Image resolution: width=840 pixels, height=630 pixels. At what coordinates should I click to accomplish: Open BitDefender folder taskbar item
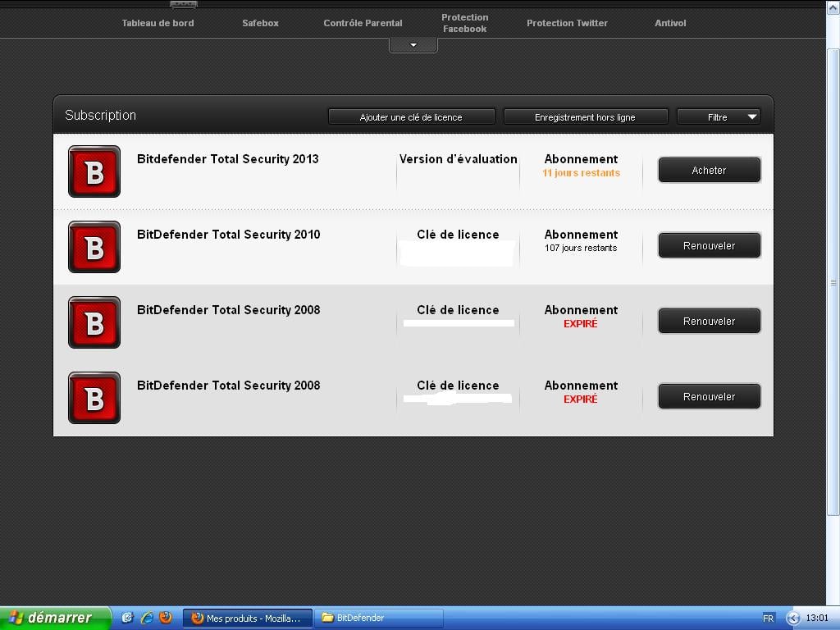[x=378, y=619]
